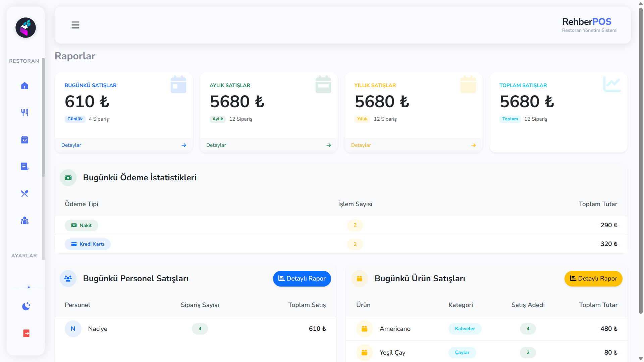Click the arrow on Yıllık Satışlar details
Viewport: 644px width, 362px height.
(x=473, y=145)
